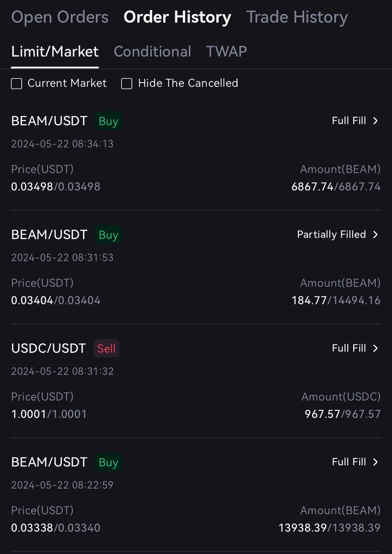This screenshot has width=392, height=554.
Task: Open the TWAP orders sub-tab
Action: pos(226,51)
